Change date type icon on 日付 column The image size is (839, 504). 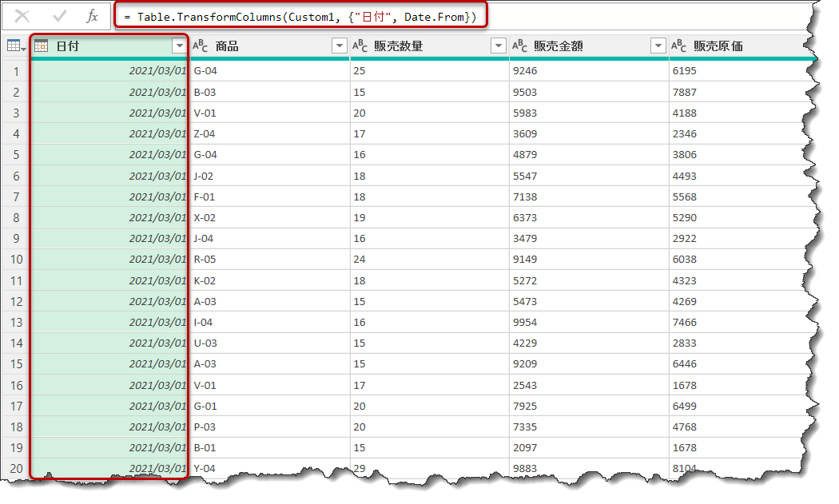coord(42,46)
